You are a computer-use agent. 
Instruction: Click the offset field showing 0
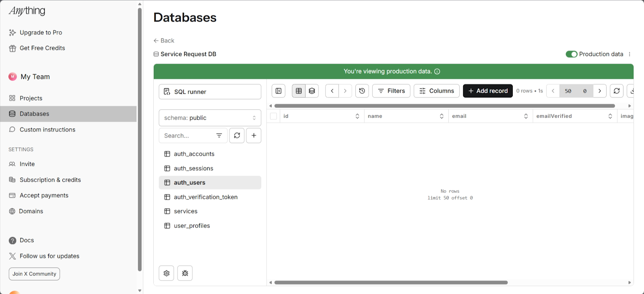(585, 91)
